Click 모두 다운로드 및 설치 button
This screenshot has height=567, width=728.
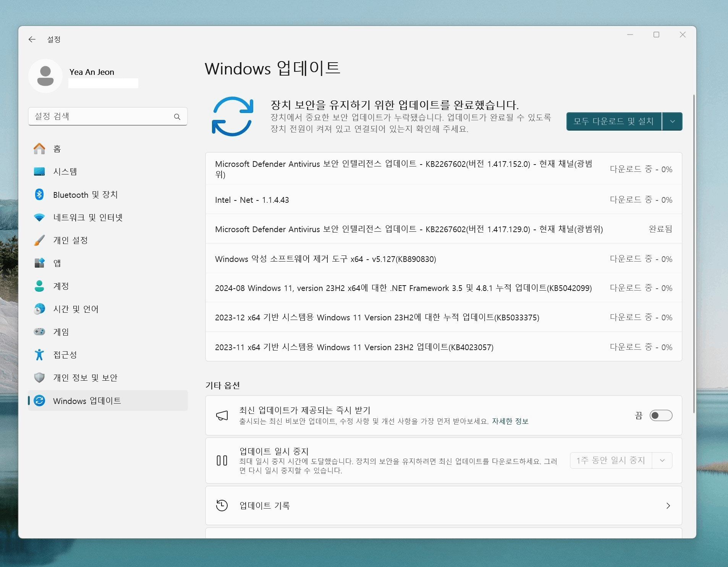[614, 121]
